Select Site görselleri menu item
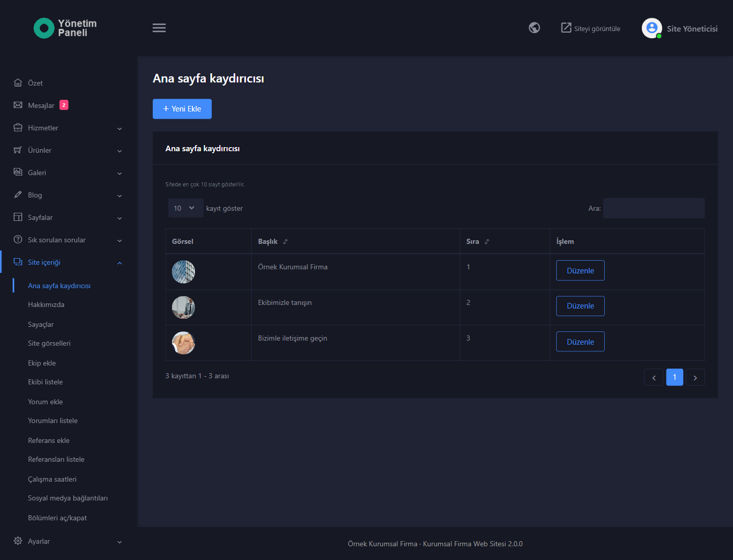The height and width of the screenshot is (560, 733). (49, 343)
